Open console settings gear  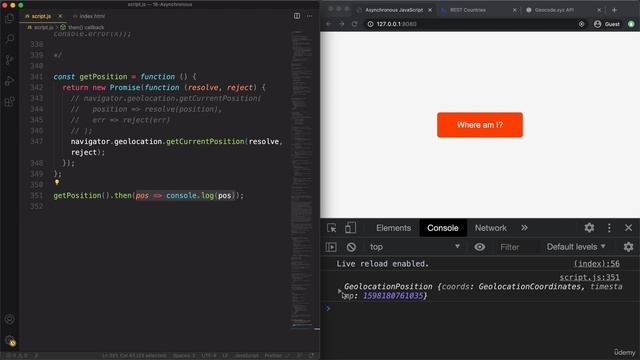(628, 247)
